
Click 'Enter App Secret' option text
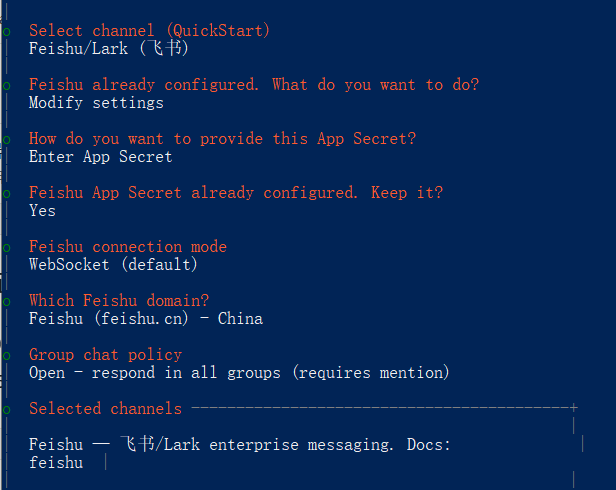100,157
